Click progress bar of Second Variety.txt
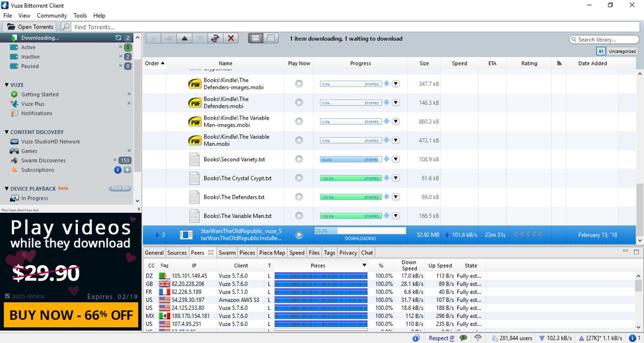 point(350,159)
